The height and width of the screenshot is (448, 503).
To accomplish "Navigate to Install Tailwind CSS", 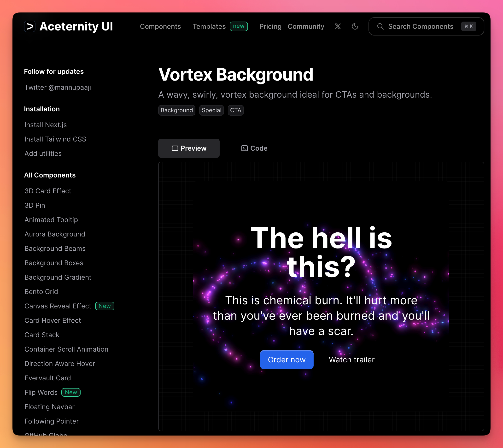I will (55, 139).
